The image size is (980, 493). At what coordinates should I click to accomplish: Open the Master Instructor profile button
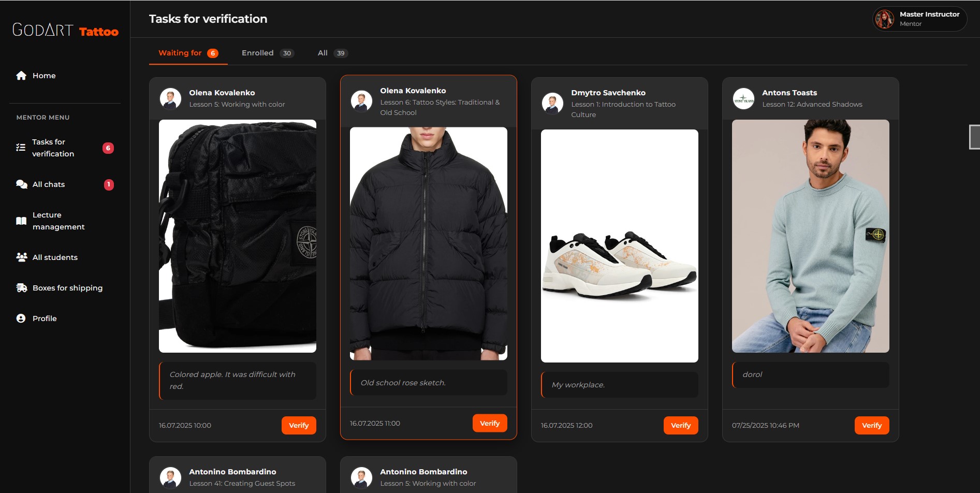[x=919, y=19]
